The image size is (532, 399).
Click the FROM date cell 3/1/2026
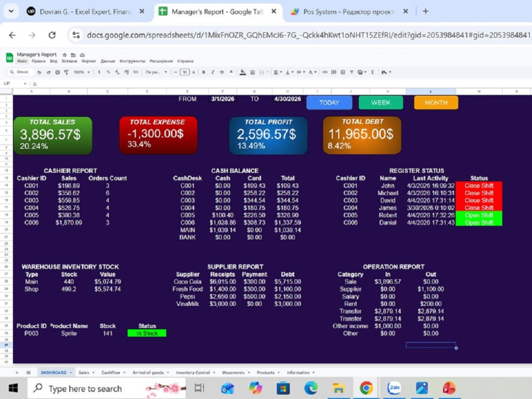[222, 99]
